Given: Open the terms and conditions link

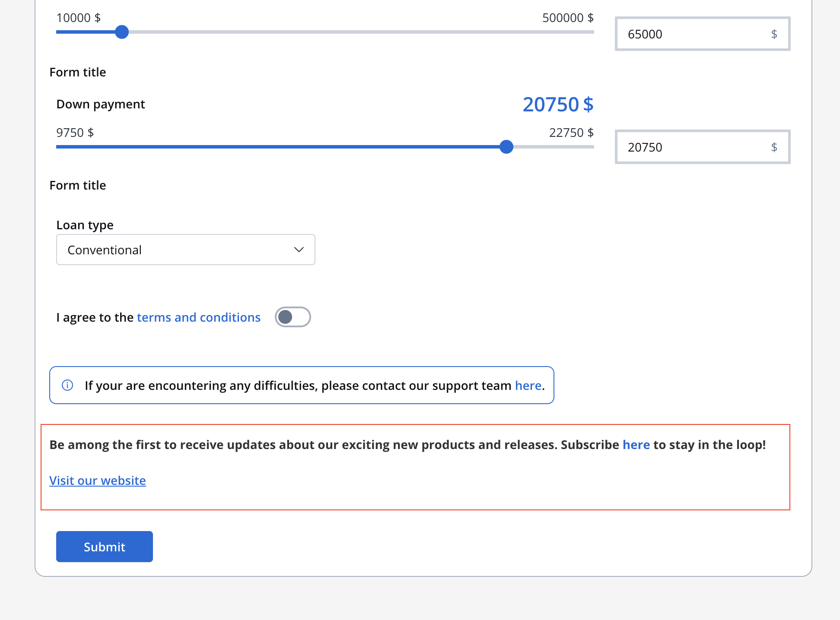Looking at the screenshot, I should (x=199, y=317).
